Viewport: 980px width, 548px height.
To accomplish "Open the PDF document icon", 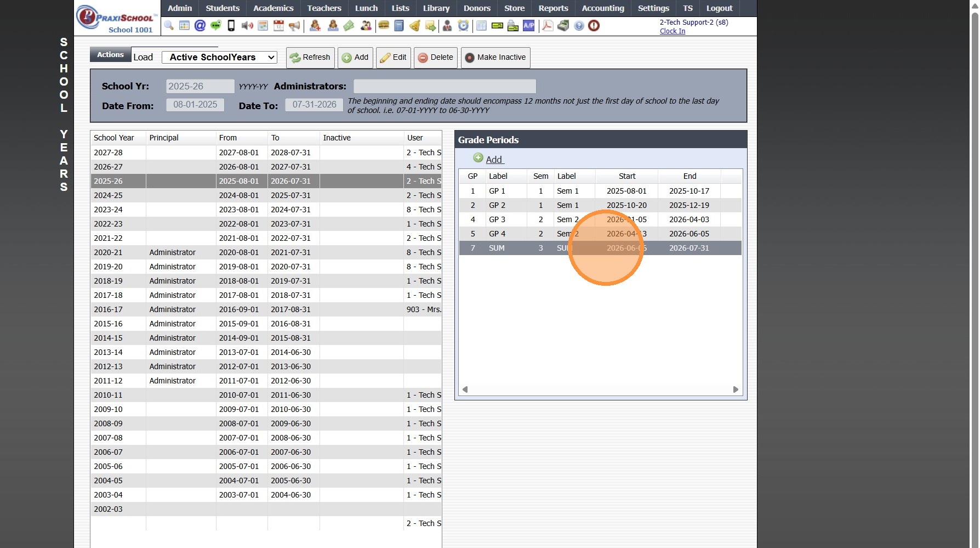I will click(547, 26).
